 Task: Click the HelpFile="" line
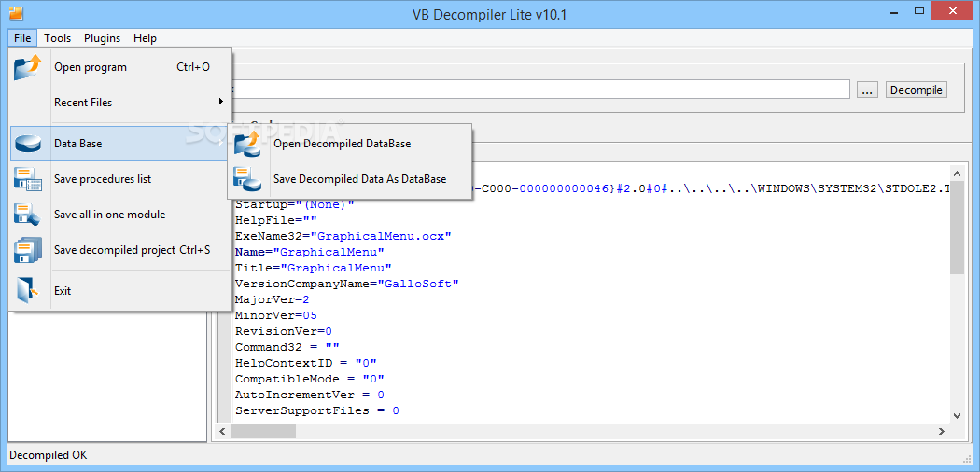pyautogui.click(x=275, y=220)
